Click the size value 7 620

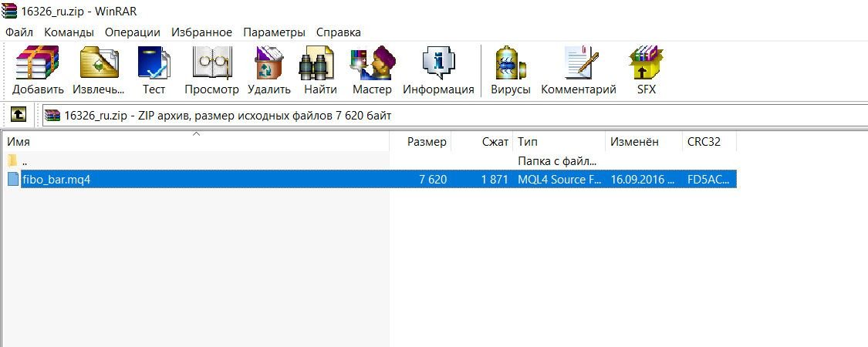(434, 180)
